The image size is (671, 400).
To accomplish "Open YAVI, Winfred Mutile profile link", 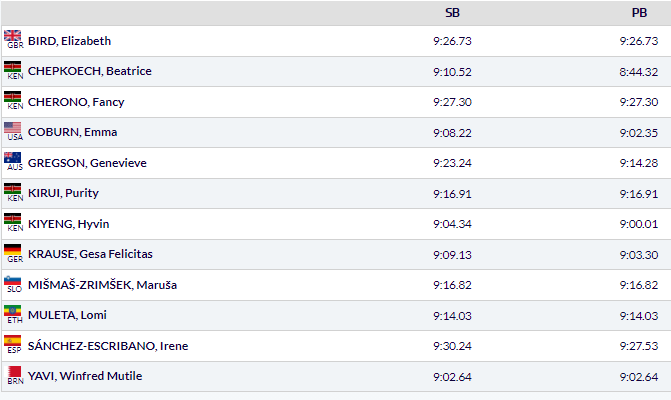I will (85, 376).
